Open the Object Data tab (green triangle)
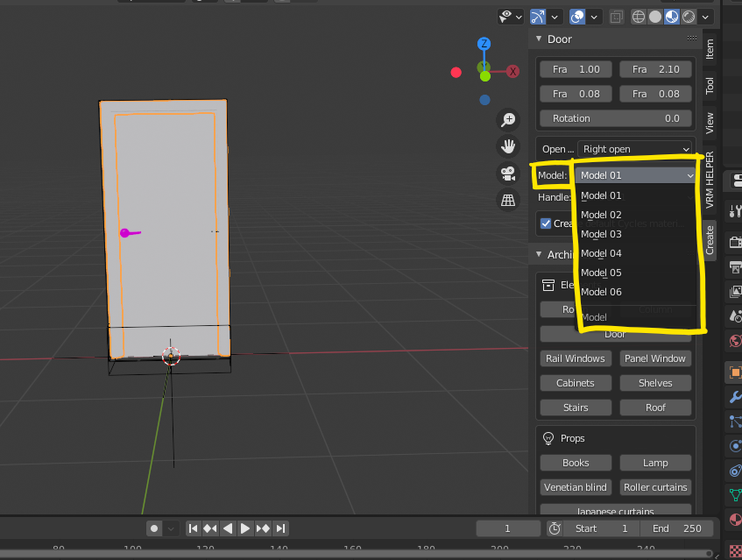Viewport: 742px width, 560px height. 735,494
